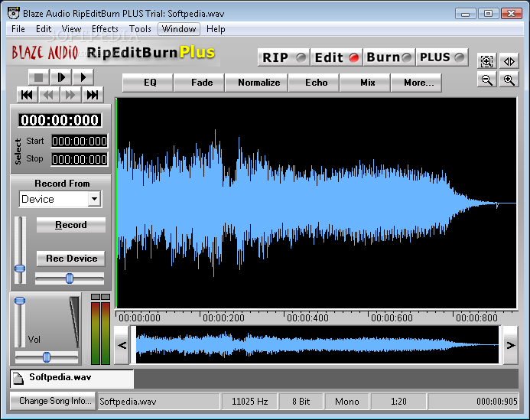Open the Help menu
This screenshot has height=420, width=530.
(216, 29)
